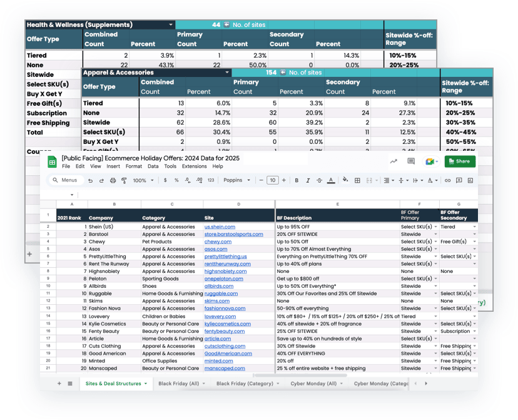Click the Google Meet camera icon
The image size is (518, 420).
point(430,161)
